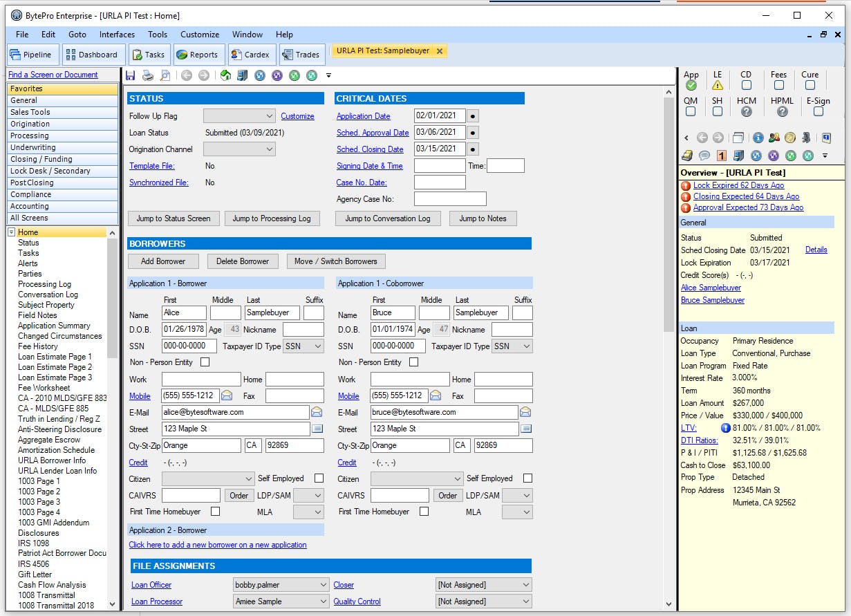Click the Save disk icon in toolbar
The image size is (851, 616).
(x=131, y=75)
